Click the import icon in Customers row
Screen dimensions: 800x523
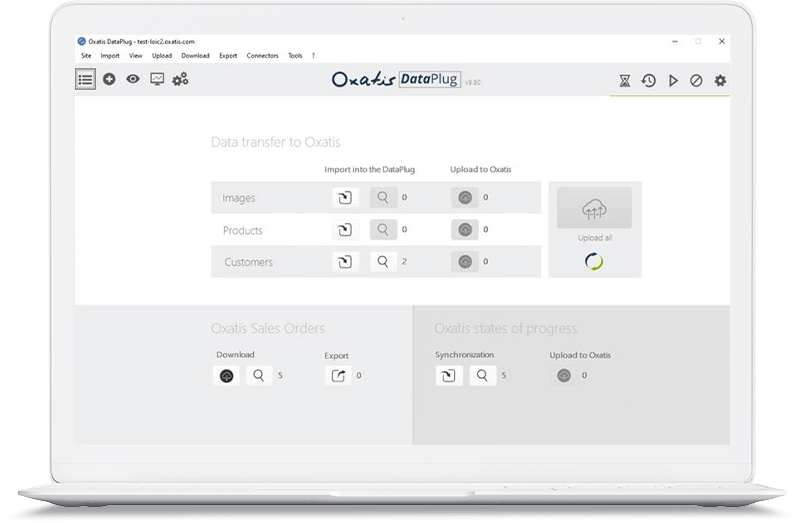[345, 262]
